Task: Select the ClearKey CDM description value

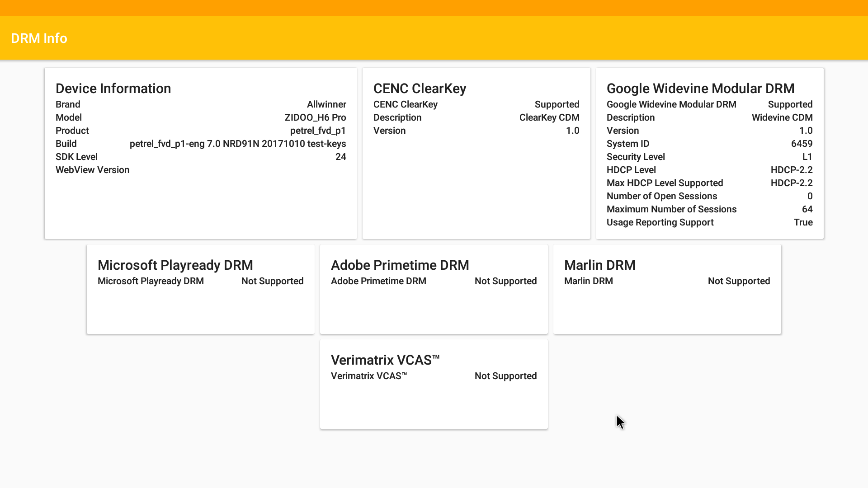Action: click(549, 117)
